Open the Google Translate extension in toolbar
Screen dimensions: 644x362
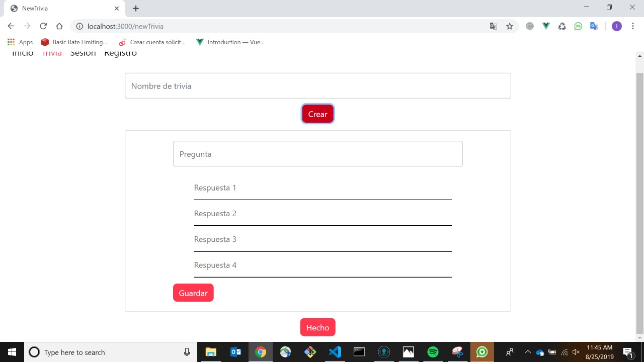594,26
